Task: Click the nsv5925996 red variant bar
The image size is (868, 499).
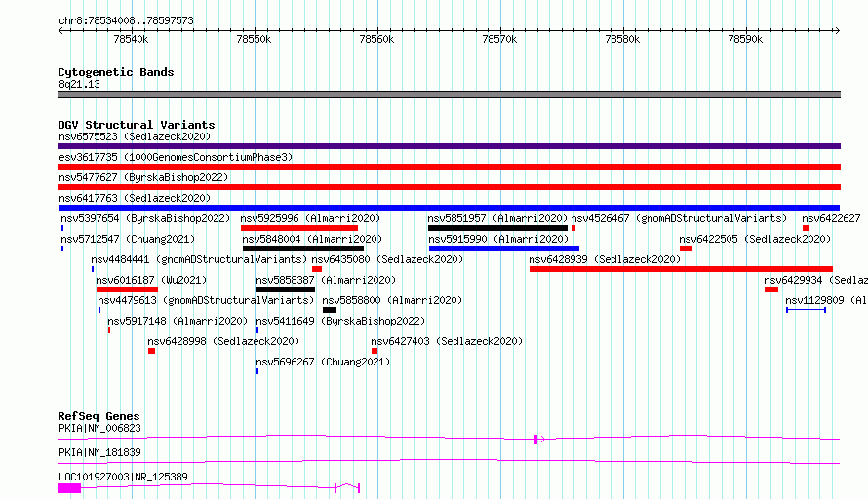Action: point(299,228)
